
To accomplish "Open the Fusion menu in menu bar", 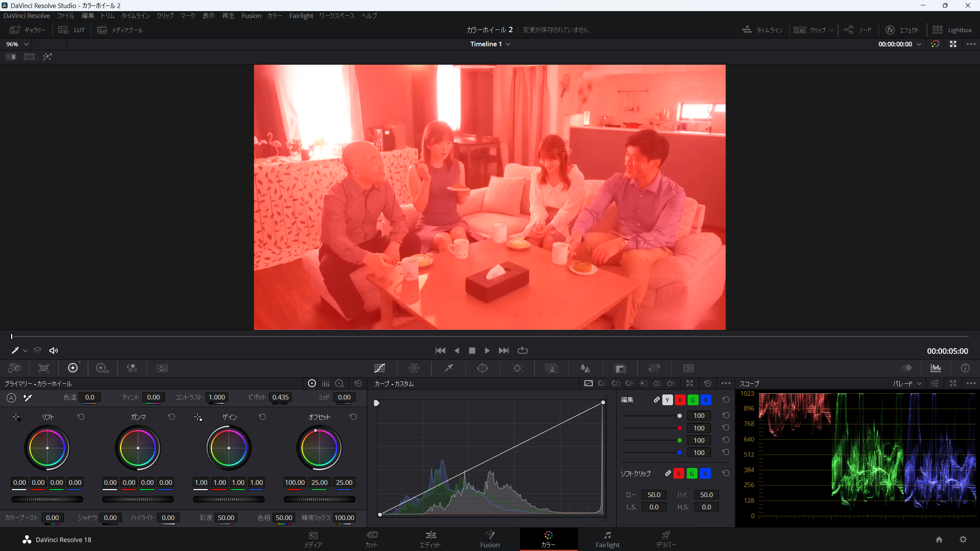I will [x=251, y=16].
